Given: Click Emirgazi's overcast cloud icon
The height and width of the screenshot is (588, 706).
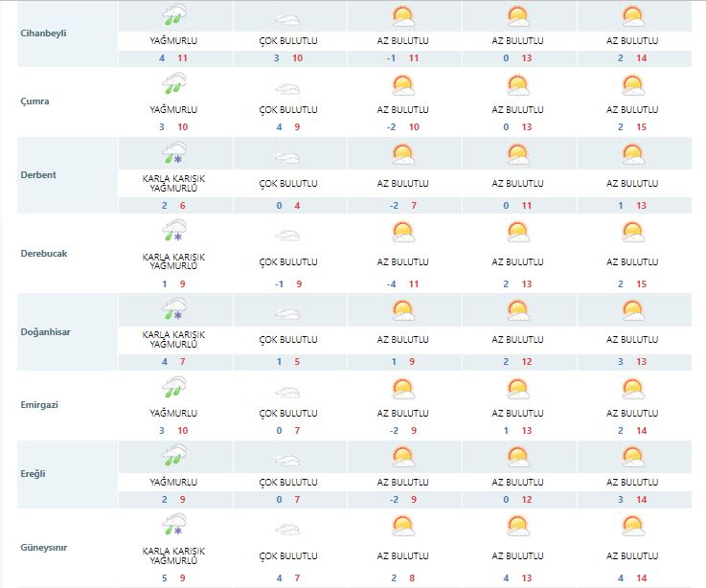Looking at the screenshot, I should 288,393.
